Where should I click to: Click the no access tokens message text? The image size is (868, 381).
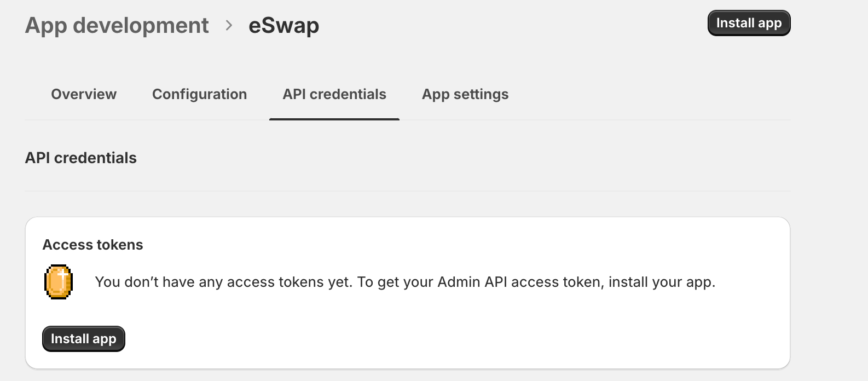tap(274, 282)
